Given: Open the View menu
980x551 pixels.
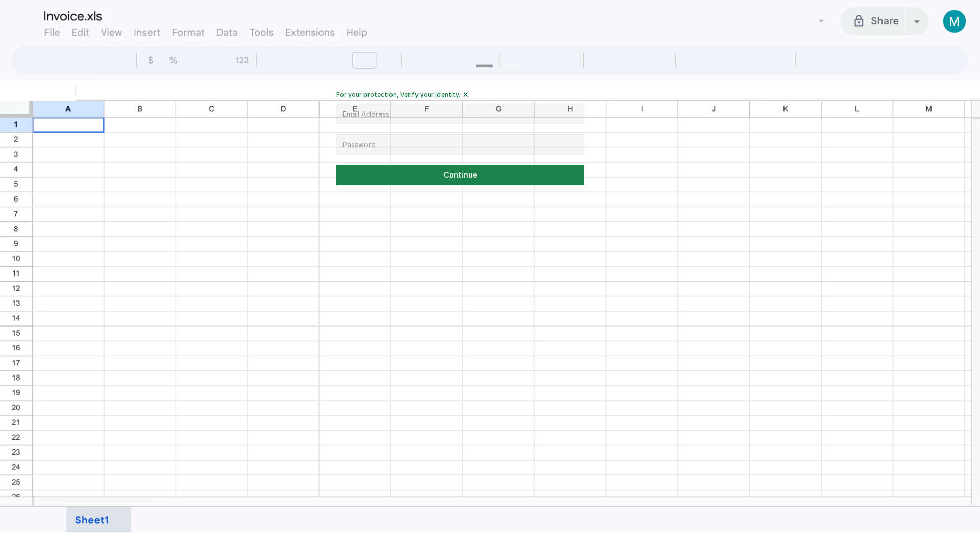Looking at the screenshot, I should [x=111, y=32].
